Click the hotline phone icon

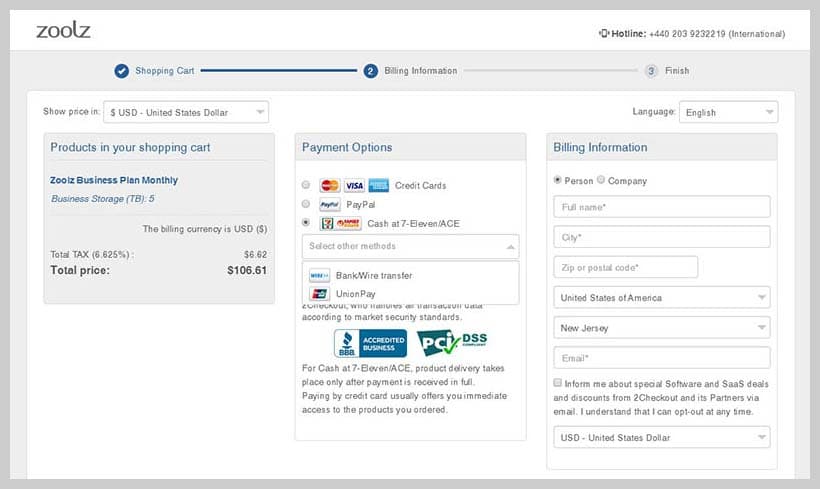coord(603,33)
